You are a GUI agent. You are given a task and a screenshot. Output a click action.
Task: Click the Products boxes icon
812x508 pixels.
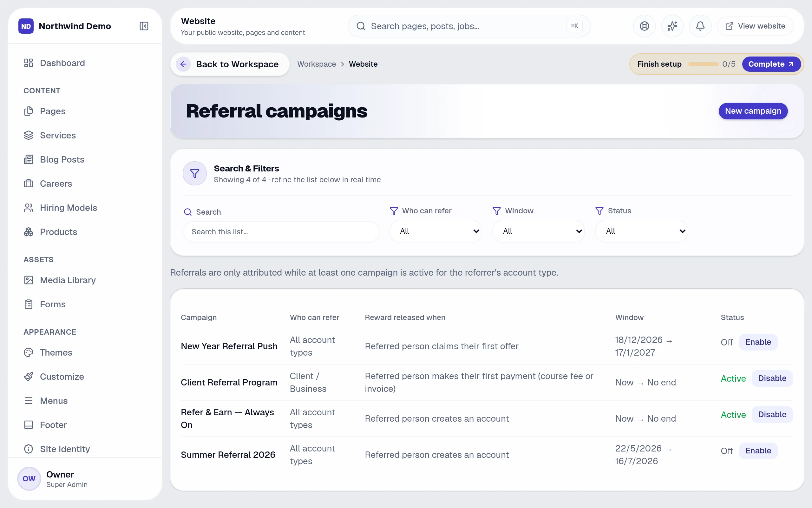tap(29, 232)
